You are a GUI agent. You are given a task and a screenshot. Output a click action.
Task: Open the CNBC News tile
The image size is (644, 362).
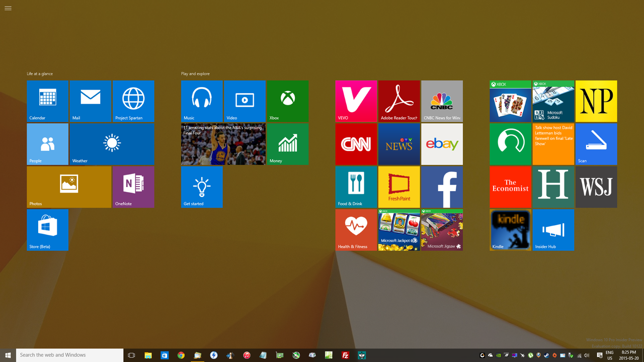coord(442,101)
